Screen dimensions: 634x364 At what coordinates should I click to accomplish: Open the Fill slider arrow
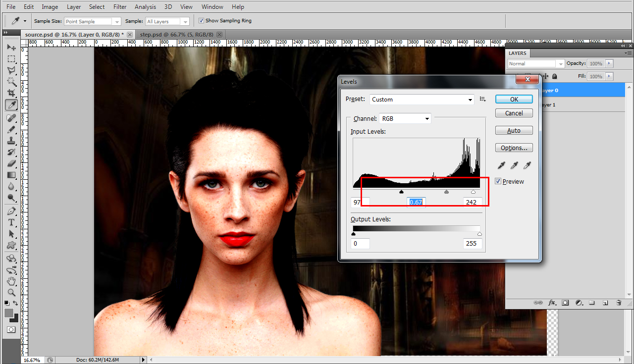pos(609,76)
